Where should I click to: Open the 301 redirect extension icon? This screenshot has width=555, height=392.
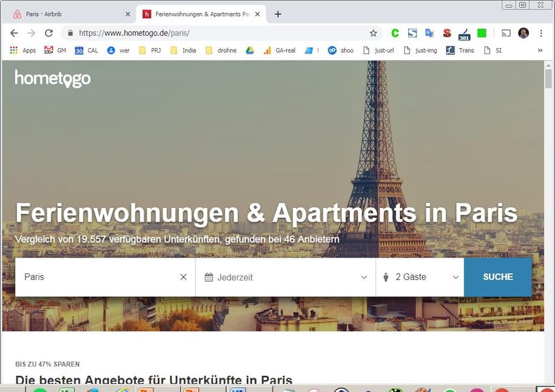click(464, 35)
